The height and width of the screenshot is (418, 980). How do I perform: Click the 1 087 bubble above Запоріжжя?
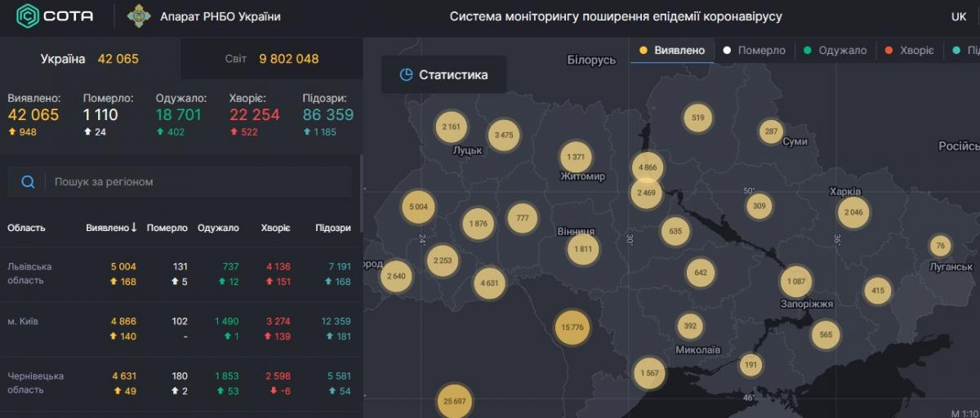point(796,282)
